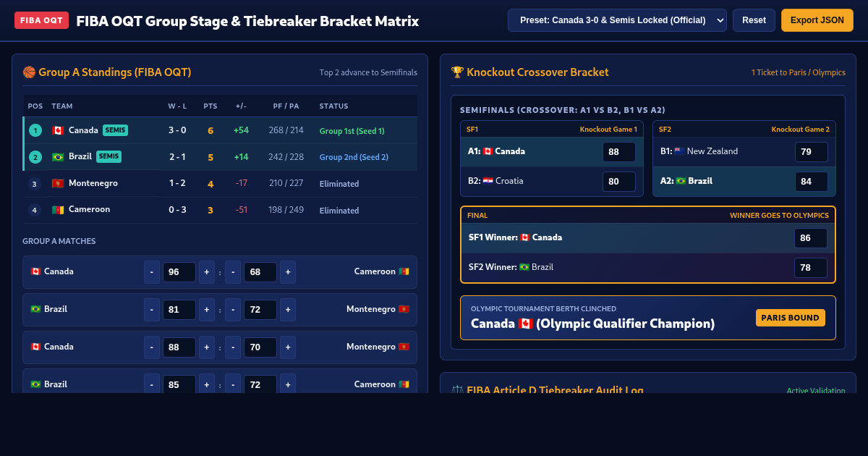The image size is (868, 456).
Task: Click trophy icon in Knockout Crossover Bracket header
Action: coord(457,72)
